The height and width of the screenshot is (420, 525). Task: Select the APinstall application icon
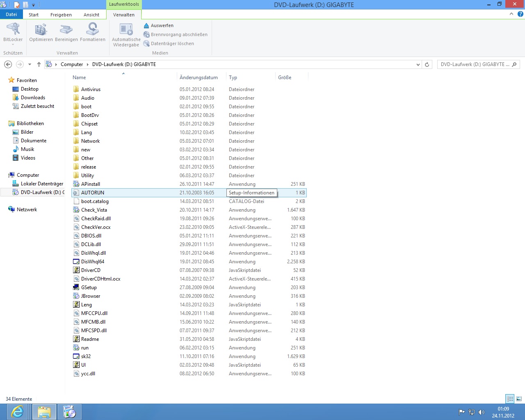coord(76,184)
